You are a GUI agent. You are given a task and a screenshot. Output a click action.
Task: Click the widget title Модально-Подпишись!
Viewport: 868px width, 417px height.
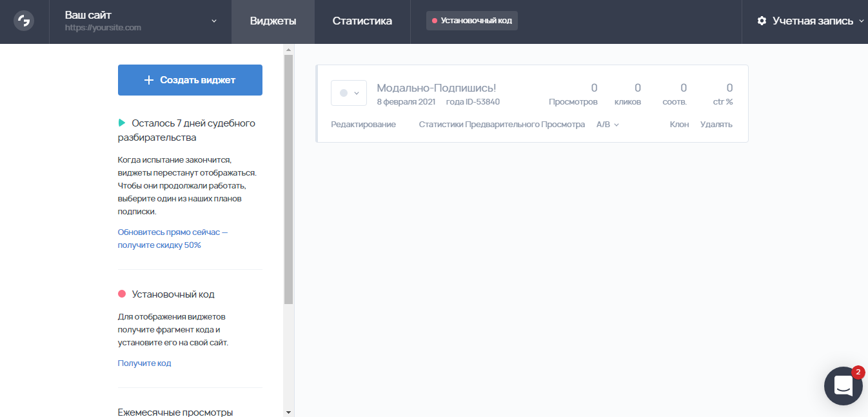[437, 88]
